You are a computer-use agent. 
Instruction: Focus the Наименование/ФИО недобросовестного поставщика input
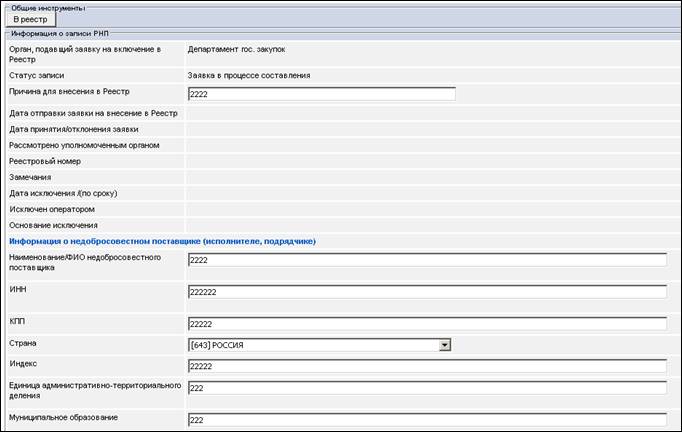[x=427, y=260]
